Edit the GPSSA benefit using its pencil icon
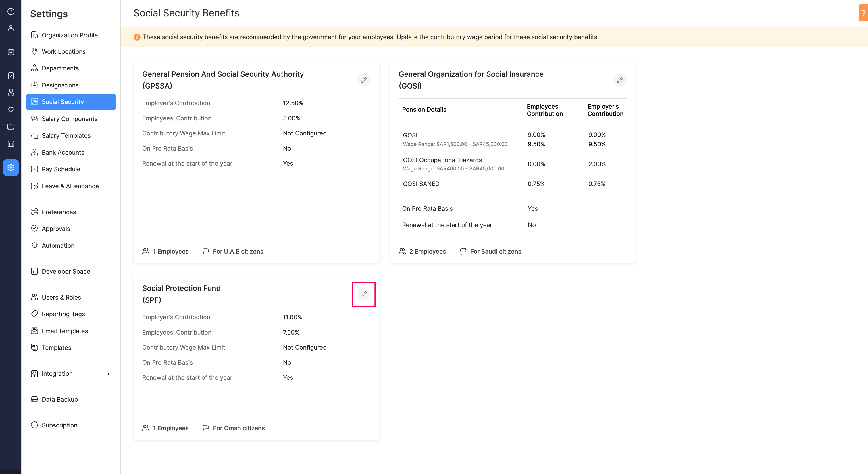The height and width of the screenshot is (474, 868). coord(363,80)
